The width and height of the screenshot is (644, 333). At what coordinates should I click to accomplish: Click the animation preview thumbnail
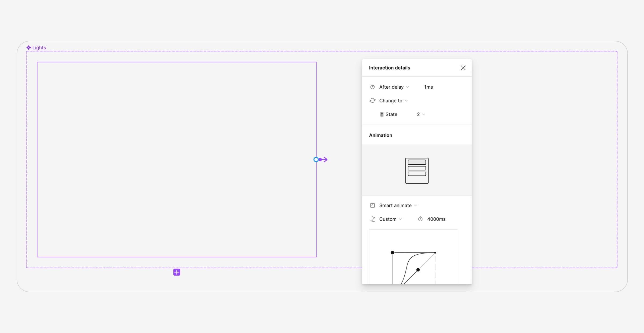[417, 171]
